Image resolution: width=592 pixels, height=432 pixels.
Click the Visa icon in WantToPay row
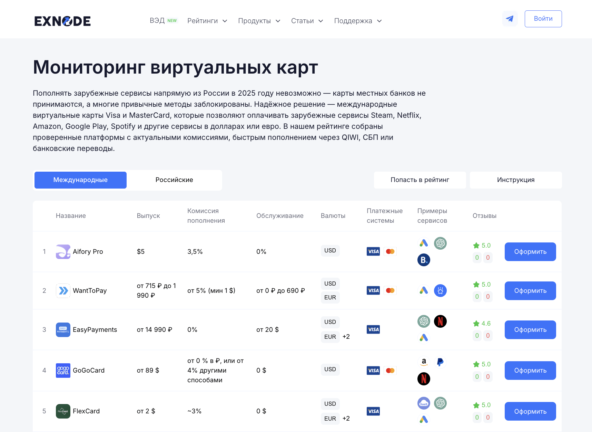[373, 290]
